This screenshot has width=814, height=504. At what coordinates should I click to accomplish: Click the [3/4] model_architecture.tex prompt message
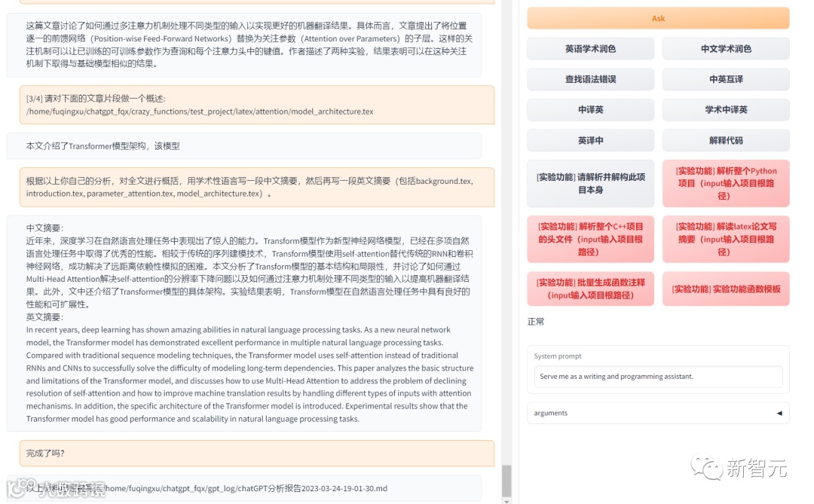coord(256,105)
